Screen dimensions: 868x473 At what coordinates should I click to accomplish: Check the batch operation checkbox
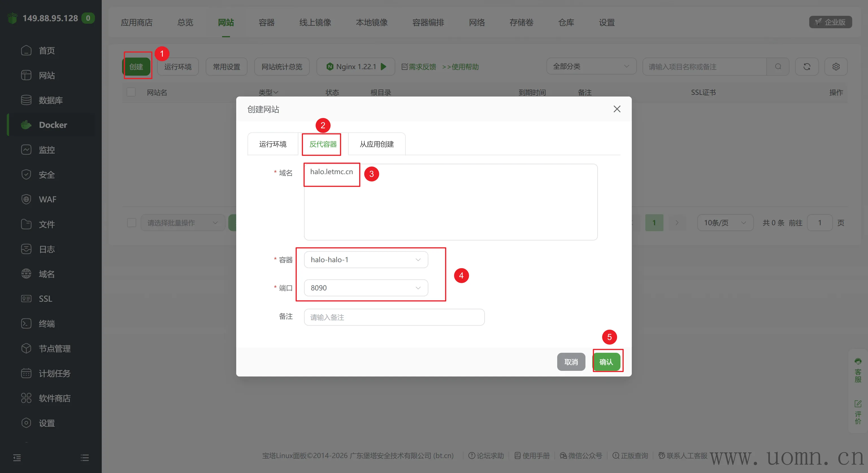click(131, 223)
